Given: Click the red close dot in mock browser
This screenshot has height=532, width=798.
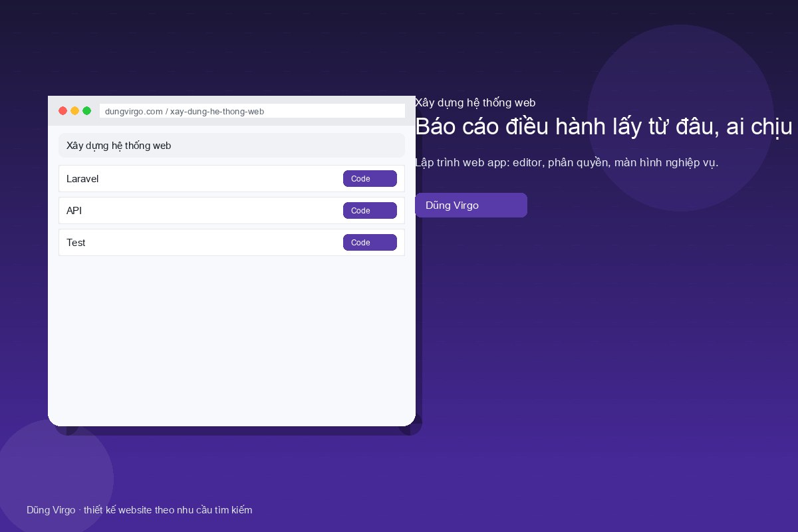Looking at the screenshot, I should (63, 111).
